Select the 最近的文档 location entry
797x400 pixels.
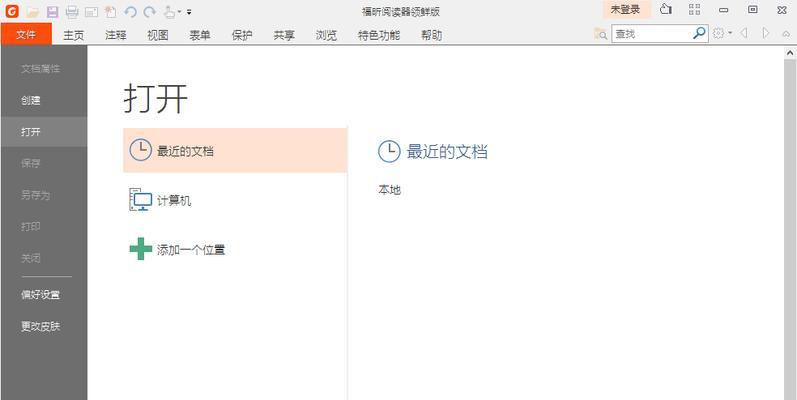click(x=235, y=150)
